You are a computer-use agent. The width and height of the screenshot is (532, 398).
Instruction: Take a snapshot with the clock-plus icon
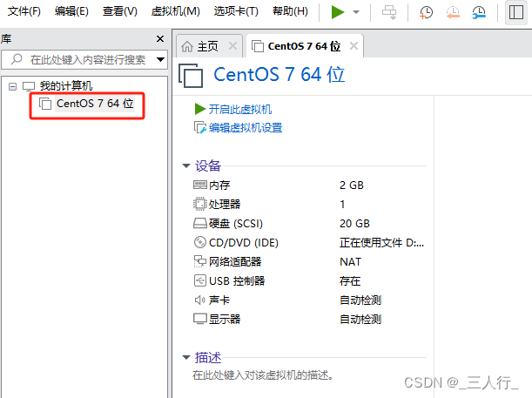pos(426,12)
